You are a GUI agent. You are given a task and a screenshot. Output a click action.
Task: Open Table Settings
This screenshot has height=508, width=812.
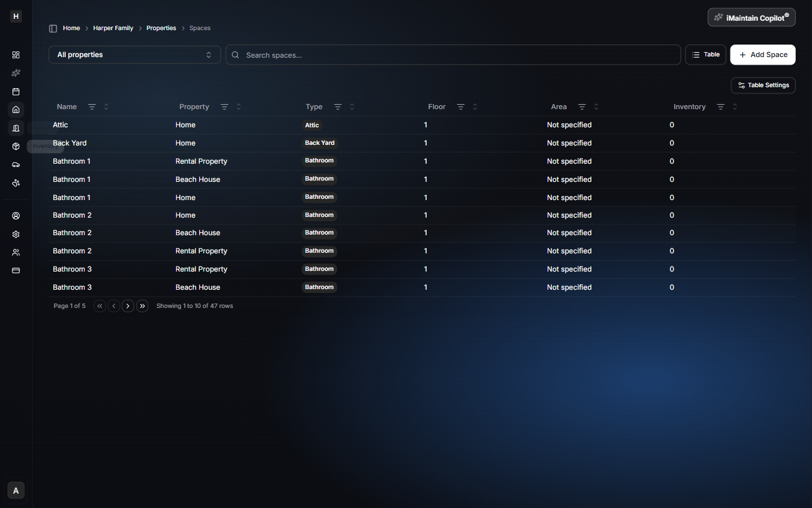click(763, 85)
